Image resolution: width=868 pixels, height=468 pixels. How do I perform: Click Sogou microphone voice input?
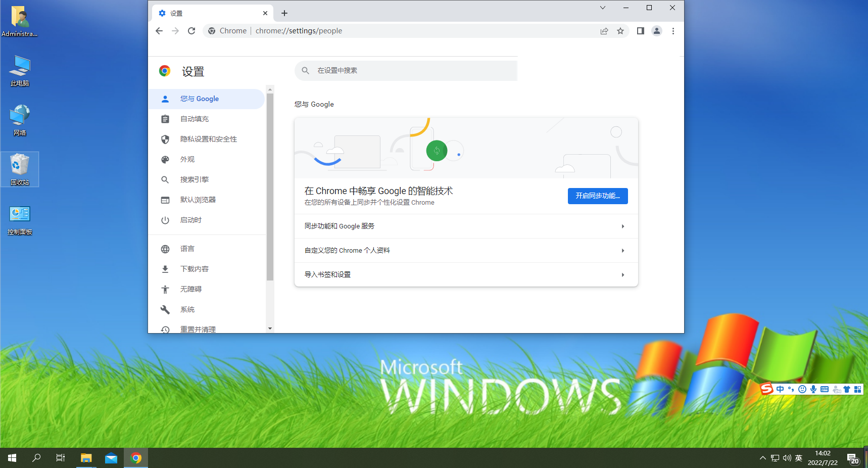[813, 389]
